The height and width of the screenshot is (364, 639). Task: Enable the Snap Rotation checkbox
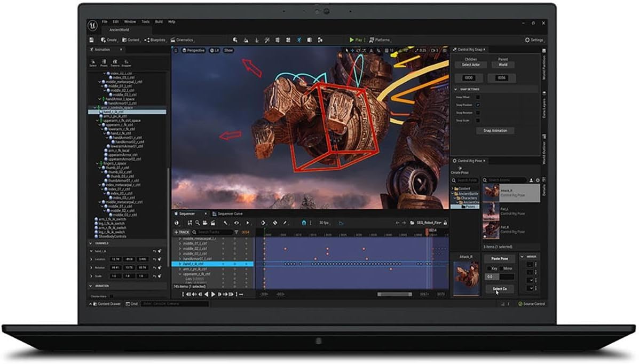(478, 113)
